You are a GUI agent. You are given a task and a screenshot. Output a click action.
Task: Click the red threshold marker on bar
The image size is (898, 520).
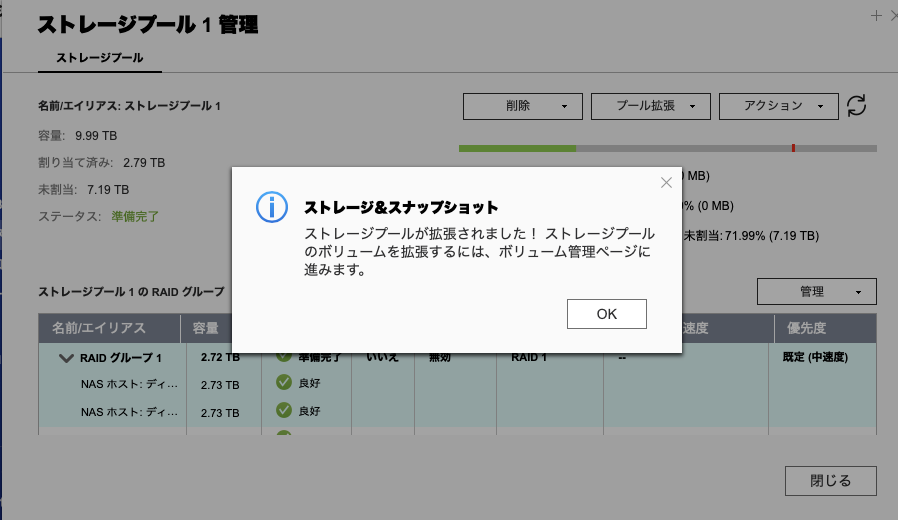click(x=793, y=148)
